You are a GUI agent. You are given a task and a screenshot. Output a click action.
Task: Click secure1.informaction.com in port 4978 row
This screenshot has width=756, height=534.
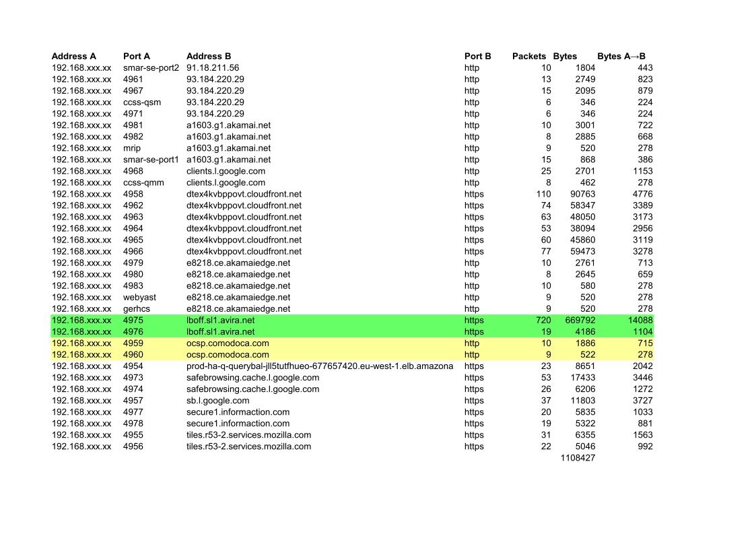238,424
